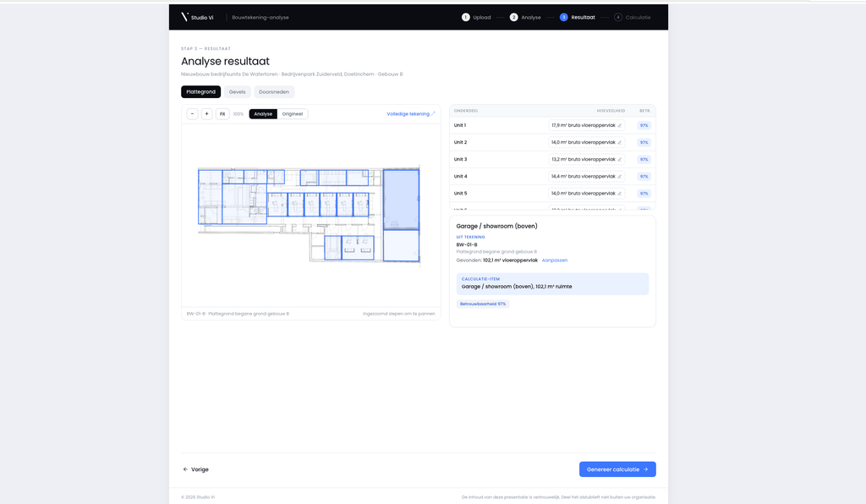
Task: Click the Fit zoom button
Action: click(222, 113)
